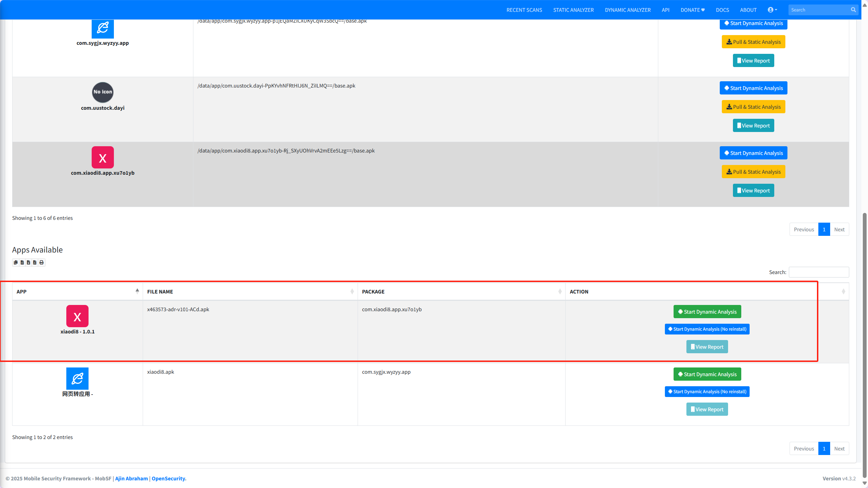Click the print table icon
This screenshot has width=868, height=488.
42,263
